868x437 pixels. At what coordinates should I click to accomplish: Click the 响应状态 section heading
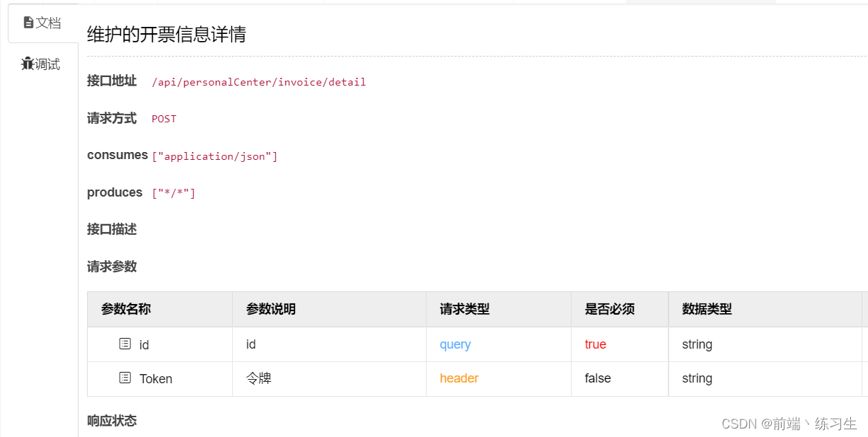click(x=111, y=421)
